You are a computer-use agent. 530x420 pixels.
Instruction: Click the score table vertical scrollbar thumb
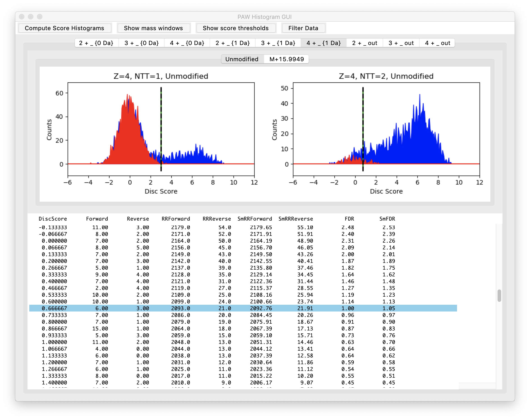point(499,296)
